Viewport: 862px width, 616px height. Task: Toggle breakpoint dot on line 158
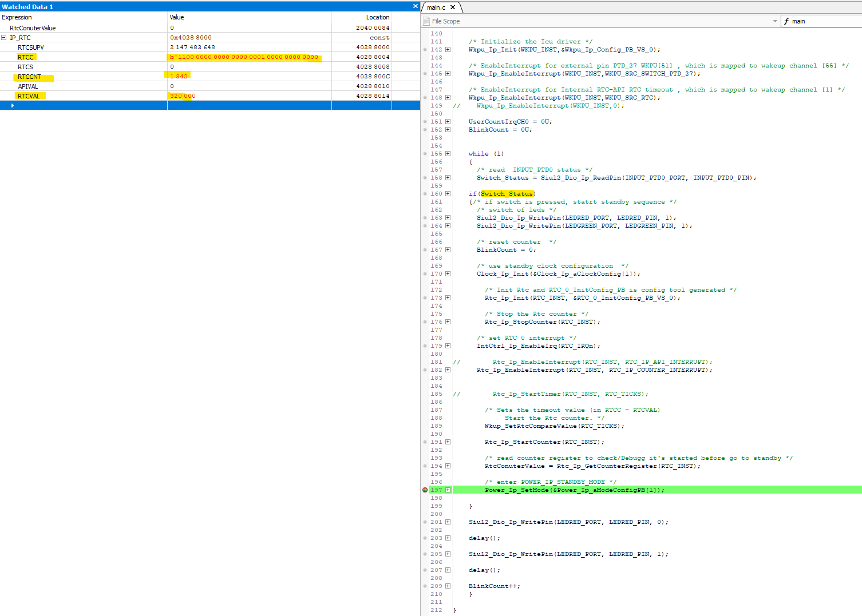[425, 178]
